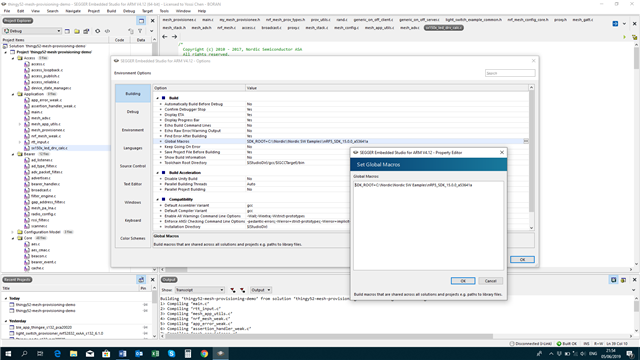Select Keep Going On Error option row
Image resolution: width=640 pixels, height=360 pixels.
point(342,147)
